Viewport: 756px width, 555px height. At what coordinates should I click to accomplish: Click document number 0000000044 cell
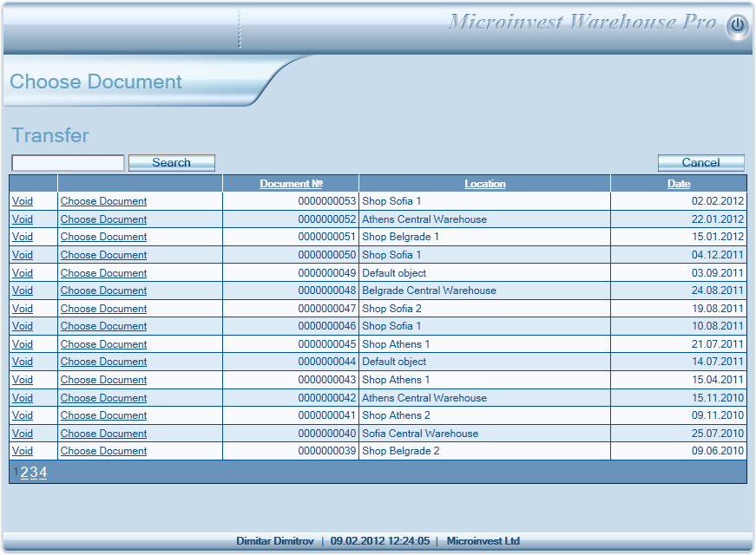[291, 362]
